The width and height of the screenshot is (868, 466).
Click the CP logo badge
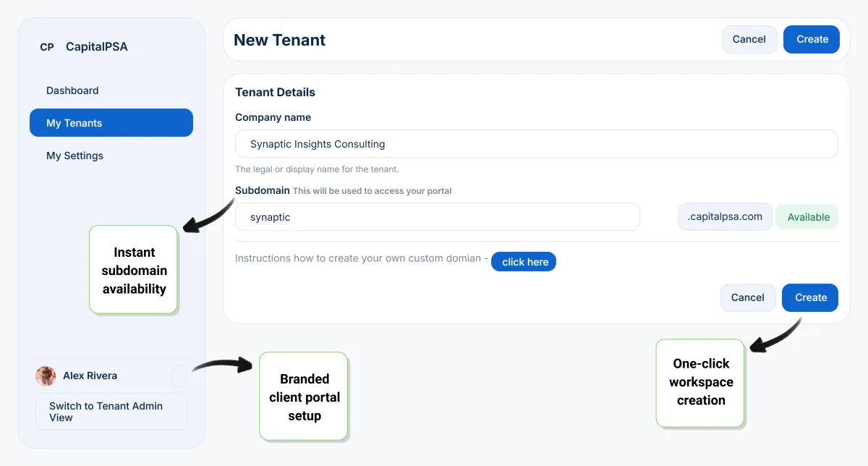pos(47,47)
